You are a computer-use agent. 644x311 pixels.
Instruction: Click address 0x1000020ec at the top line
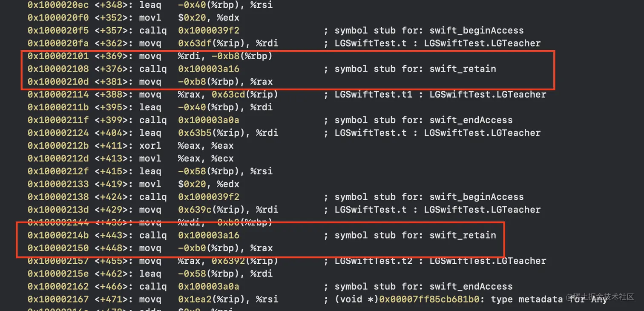[58, 5]
